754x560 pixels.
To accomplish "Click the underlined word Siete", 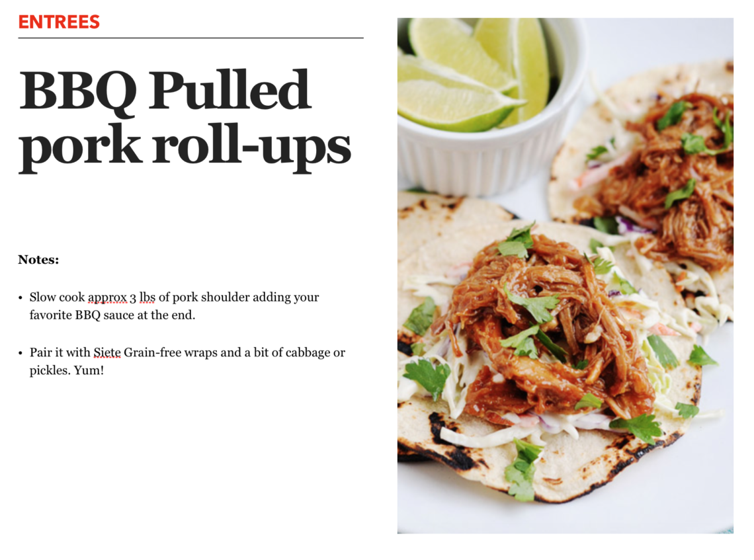I will click(x=106, y=353).
